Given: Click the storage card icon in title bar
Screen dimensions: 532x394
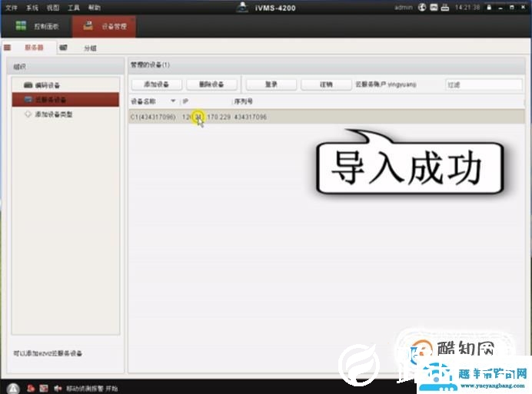Looking at the screenshot, I should (434, 7).
